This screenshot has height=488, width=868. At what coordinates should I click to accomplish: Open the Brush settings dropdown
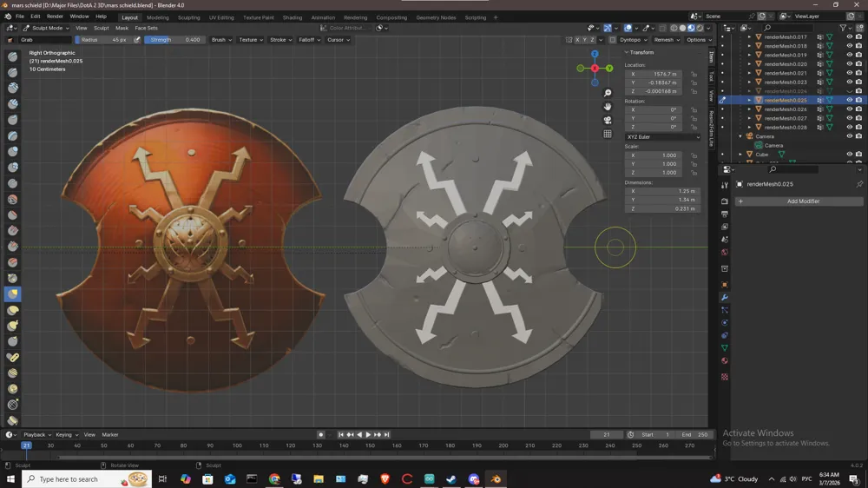pyautogui.click(x=221, y=40)
